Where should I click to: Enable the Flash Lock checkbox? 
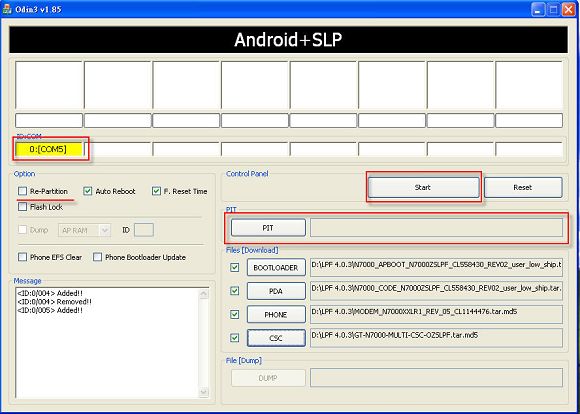[x=23, y=206]
